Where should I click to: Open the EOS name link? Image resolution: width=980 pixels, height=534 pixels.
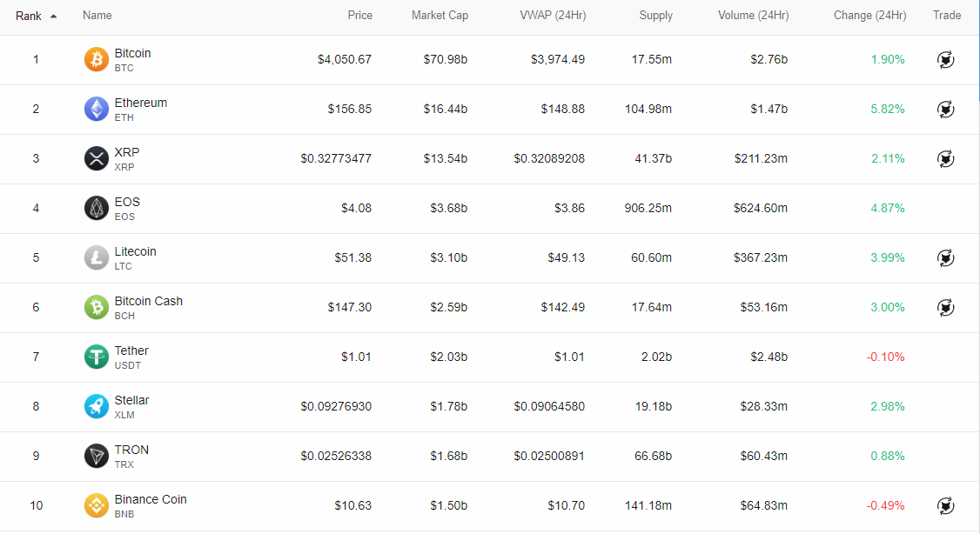point(127,202)
